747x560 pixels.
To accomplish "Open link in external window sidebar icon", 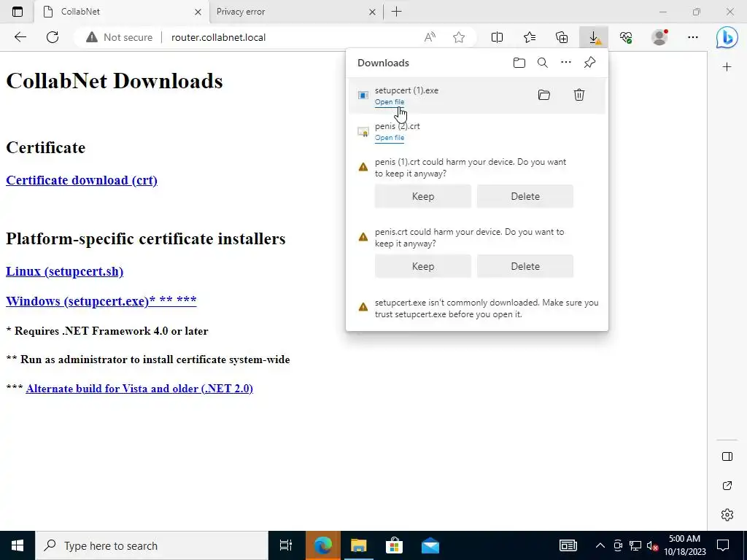I will tap(727, 486).
